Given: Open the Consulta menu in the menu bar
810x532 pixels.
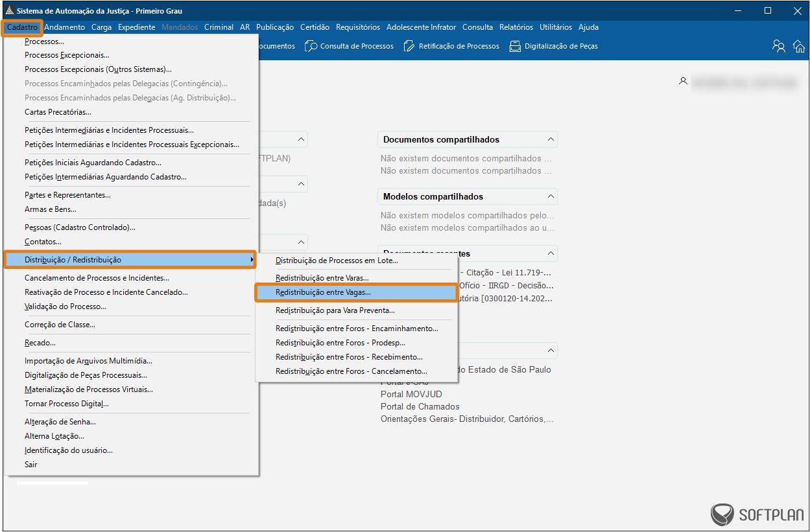Looking at the screenshot, I should [x=478, y=27].
